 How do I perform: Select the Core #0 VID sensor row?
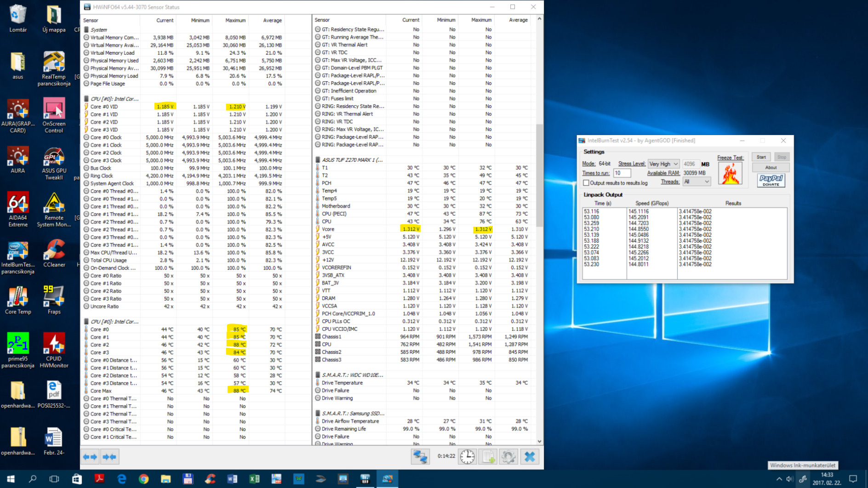click(x=184, y=107)
